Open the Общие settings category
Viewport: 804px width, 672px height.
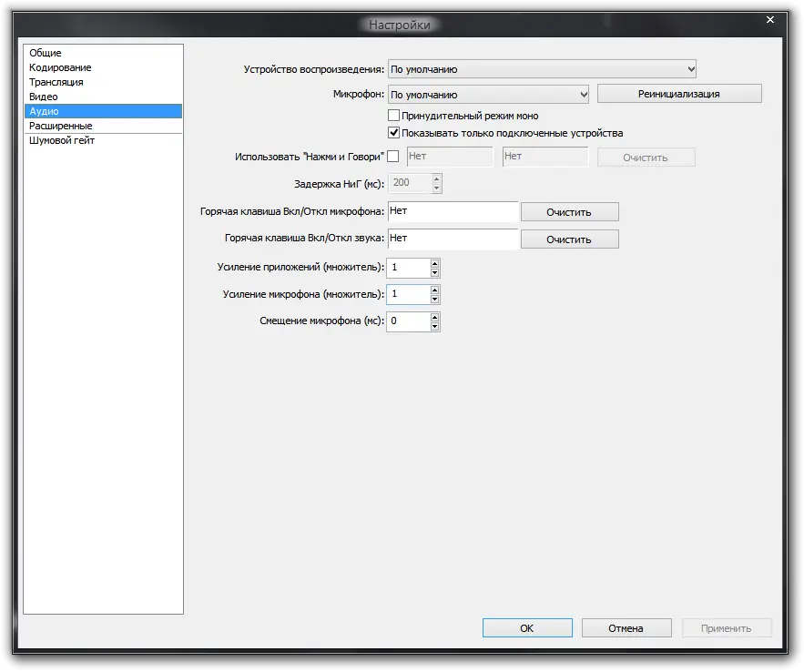[103, 53]
